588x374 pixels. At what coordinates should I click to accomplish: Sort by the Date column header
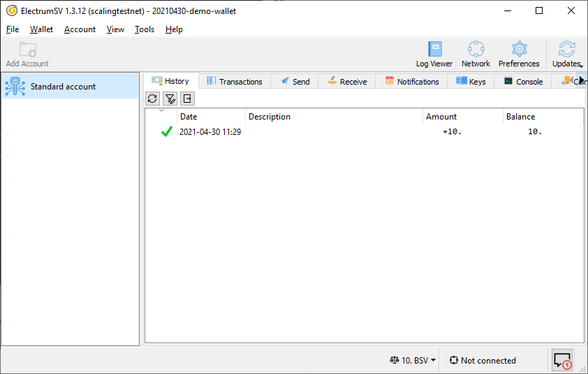tap(211, 117)
